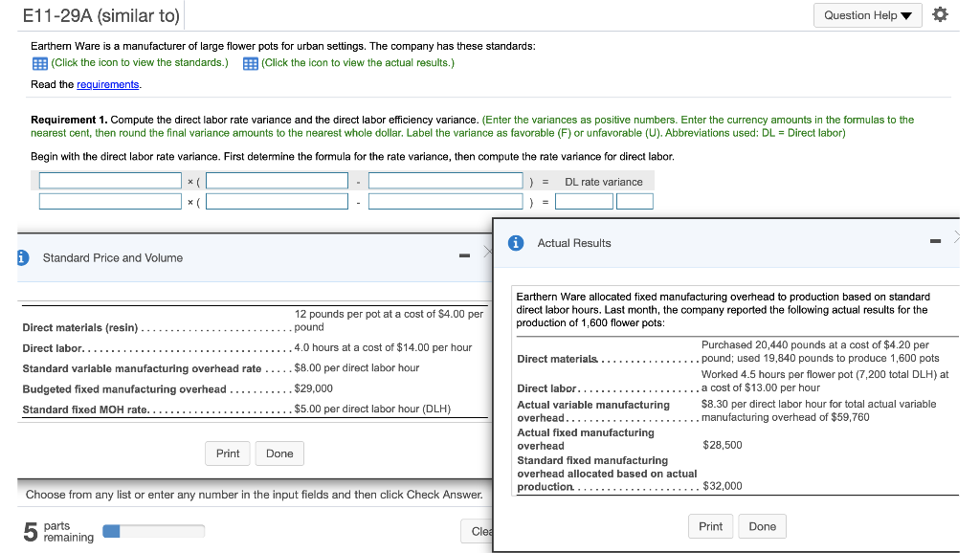Click the 'Standard Price and Volume' popup title
The image size is (980, 553).
click(113, 257)
